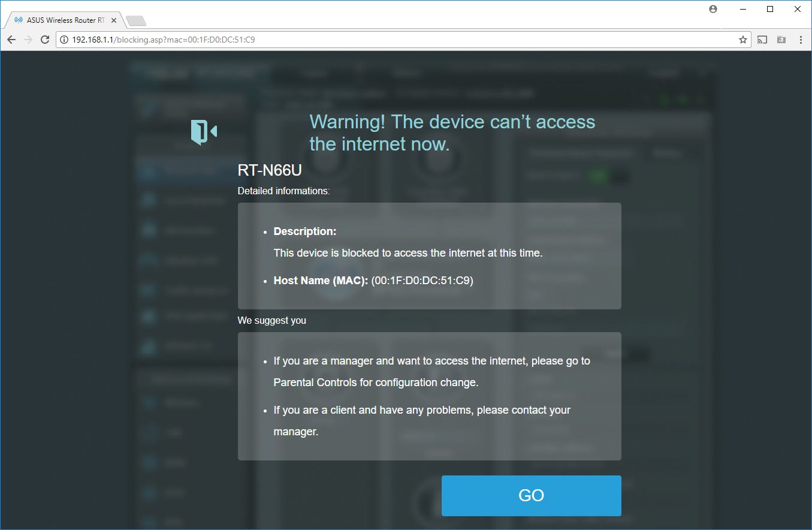
Task: Go back to the previous page
Action: [11, 40]
